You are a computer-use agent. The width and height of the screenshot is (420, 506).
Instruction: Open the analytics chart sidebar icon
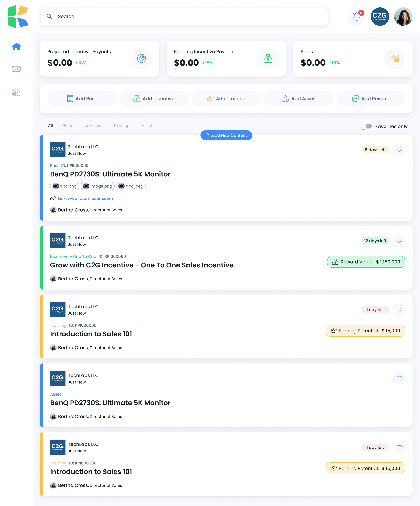(16, 92)
